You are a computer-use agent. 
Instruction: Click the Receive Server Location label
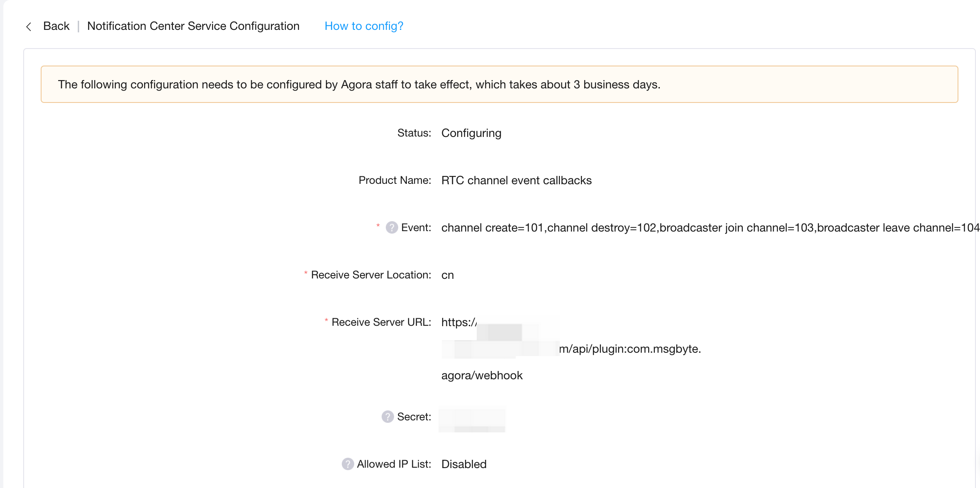371,275
